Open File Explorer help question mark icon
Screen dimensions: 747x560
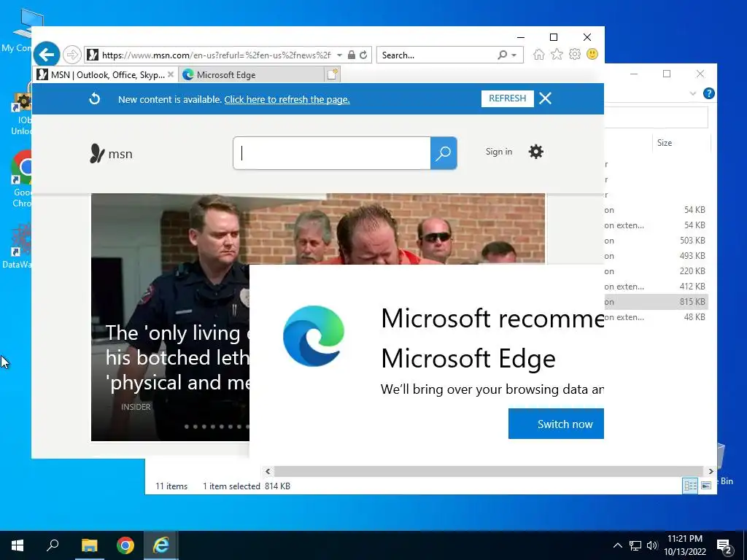click(709, 93)
